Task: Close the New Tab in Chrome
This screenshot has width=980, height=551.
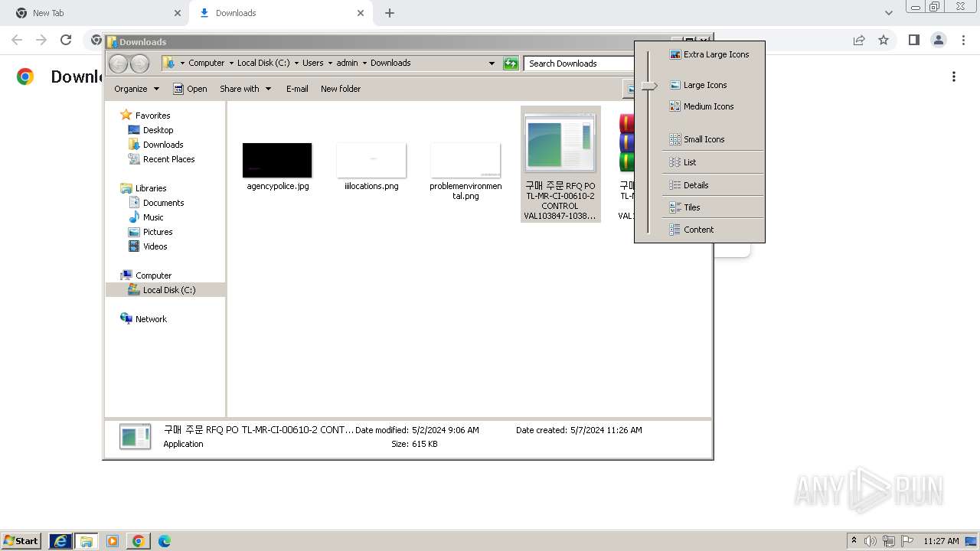Action: [178, 13]
